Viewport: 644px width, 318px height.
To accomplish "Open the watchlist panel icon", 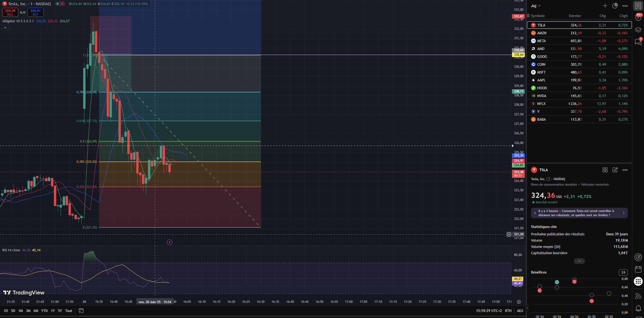I will click(x=638, y=6).
